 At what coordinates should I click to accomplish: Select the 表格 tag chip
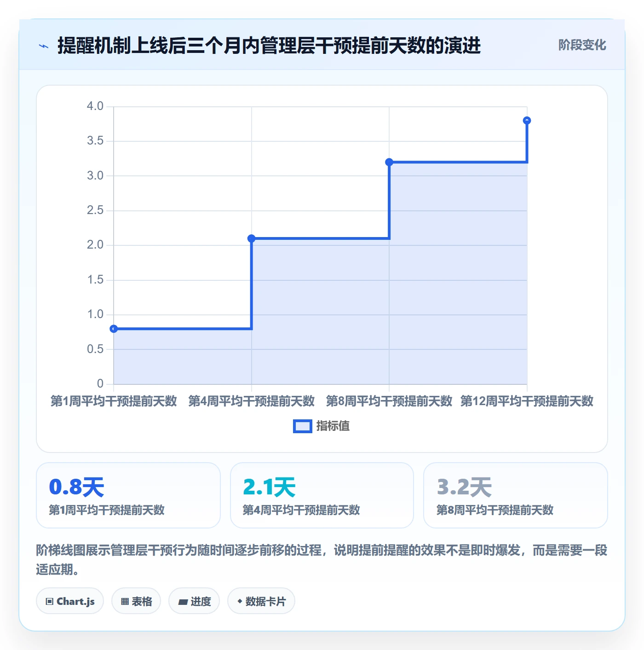[136, 601]
